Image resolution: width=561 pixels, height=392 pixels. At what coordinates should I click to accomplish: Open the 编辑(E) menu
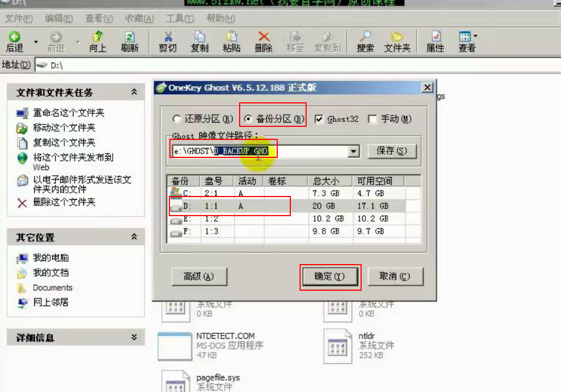[59, 19]
